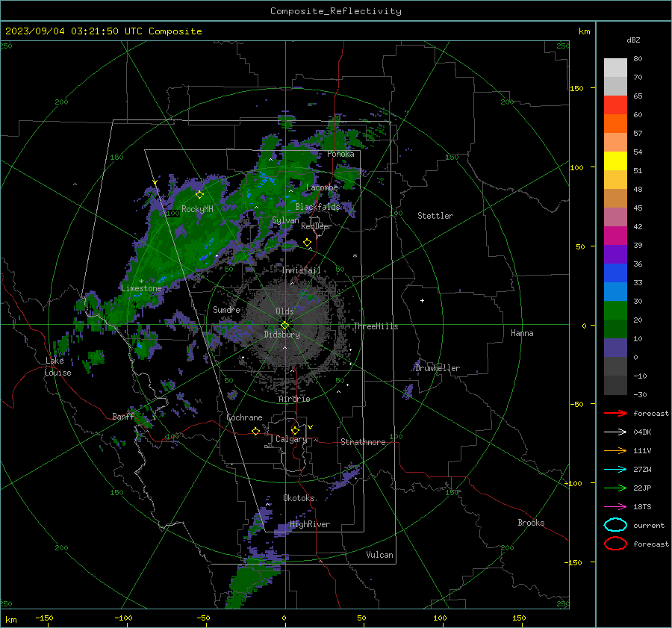This screenshot has width=672, height=628.
Task: Click the Composite_Reflectivity title
Action: click(x=336, y=11)
